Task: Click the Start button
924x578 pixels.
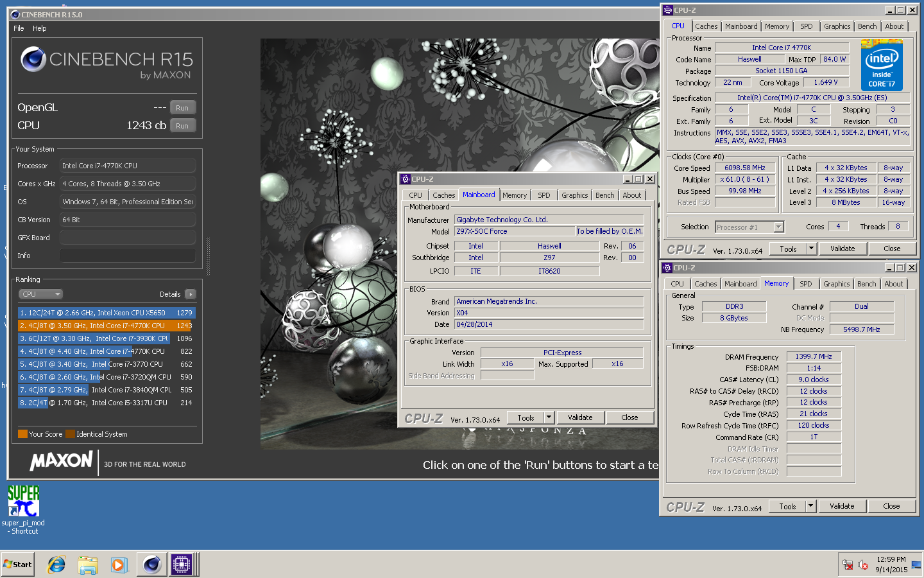Action: pos(17,565)
